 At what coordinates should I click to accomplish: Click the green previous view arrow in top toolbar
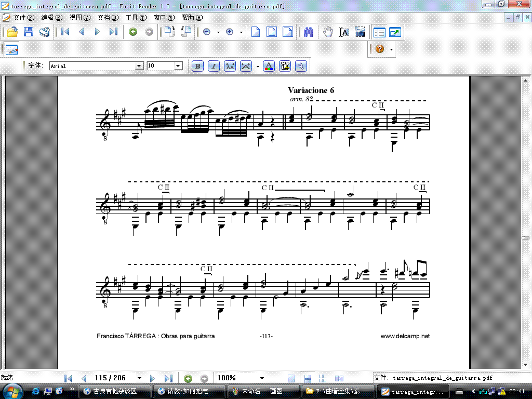pyautogui.click(x=133, y=32)
